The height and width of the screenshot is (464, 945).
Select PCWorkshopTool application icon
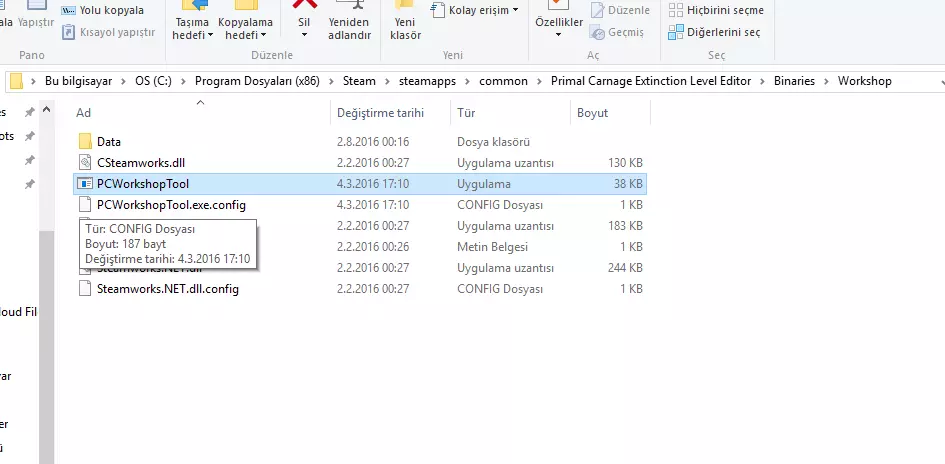click(85, 184)
